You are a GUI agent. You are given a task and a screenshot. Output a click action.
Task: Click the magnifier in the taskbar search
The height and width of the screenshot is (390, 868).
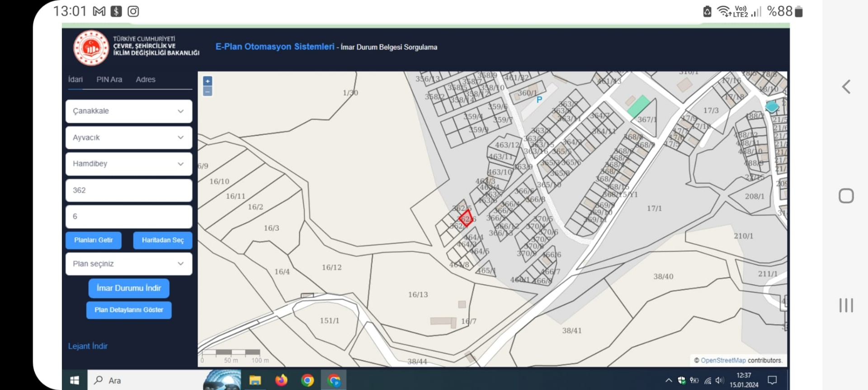(98, 380)
